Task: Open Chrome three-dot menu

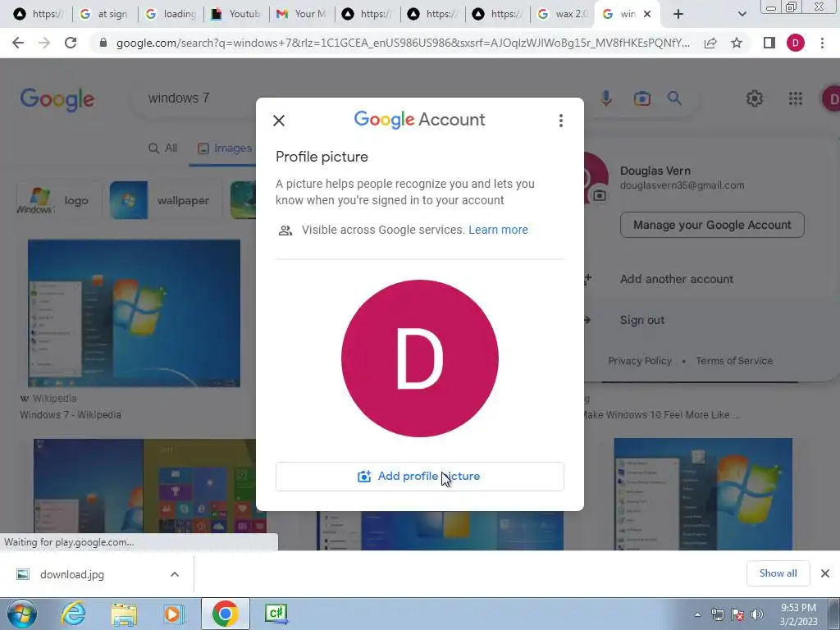Action: click(x=822, y=43)
